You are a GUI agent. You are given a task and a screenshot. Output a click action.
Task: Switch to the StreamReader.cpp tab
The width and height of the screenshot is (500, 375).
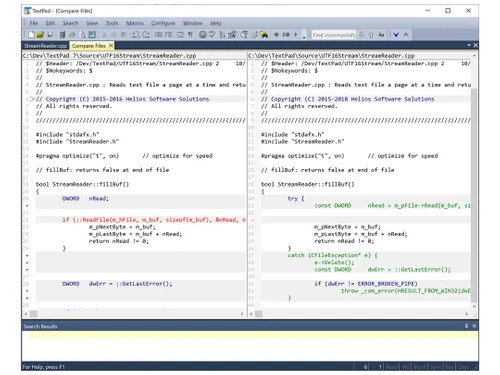(45, 46)
